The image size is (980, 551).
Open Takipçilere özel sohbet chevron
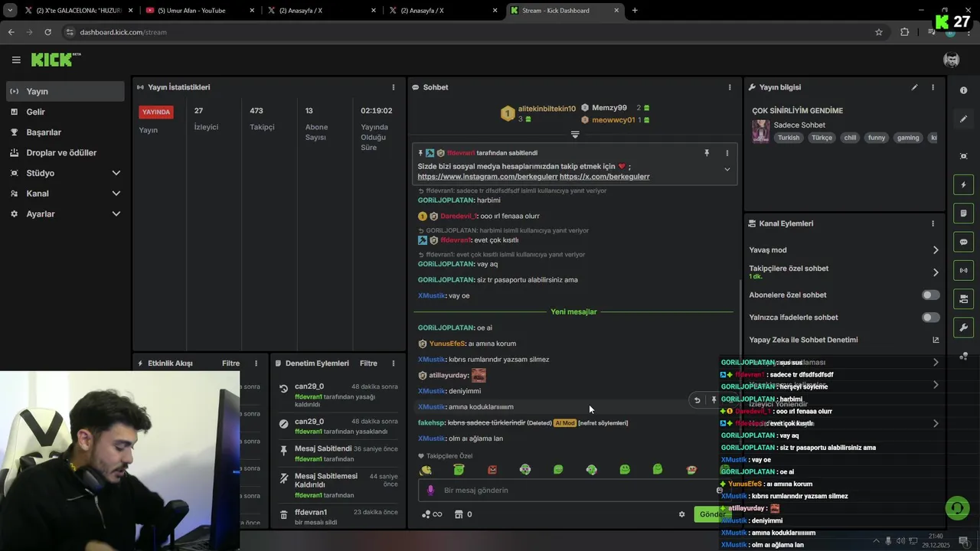tap(936, 272)
